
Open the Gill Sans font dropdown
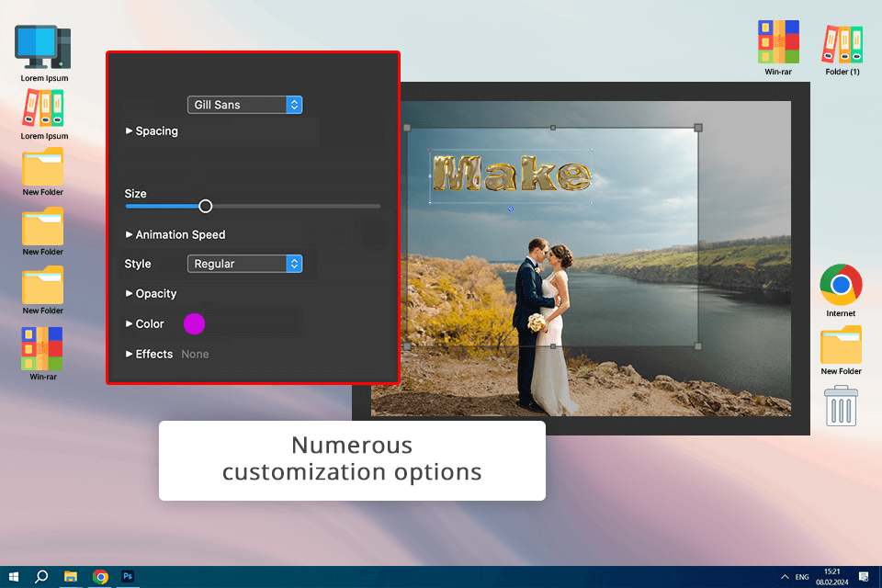coord(244,105)
